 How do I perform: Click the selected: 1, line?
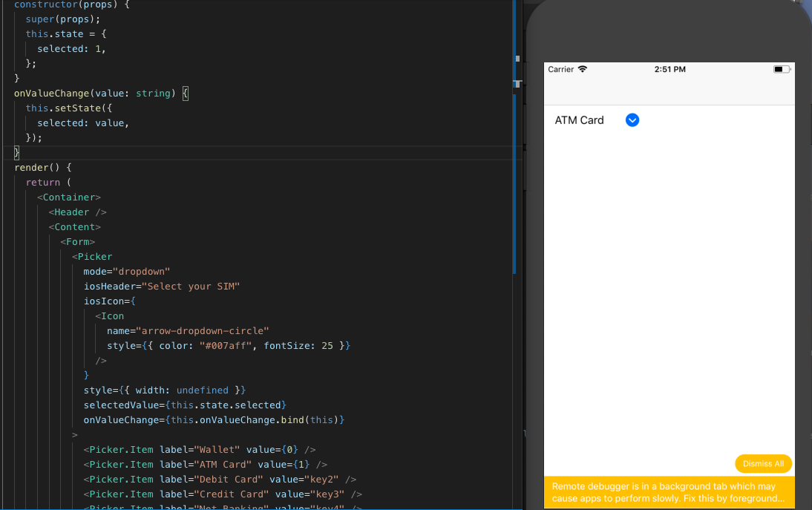(x=71, y=49)
